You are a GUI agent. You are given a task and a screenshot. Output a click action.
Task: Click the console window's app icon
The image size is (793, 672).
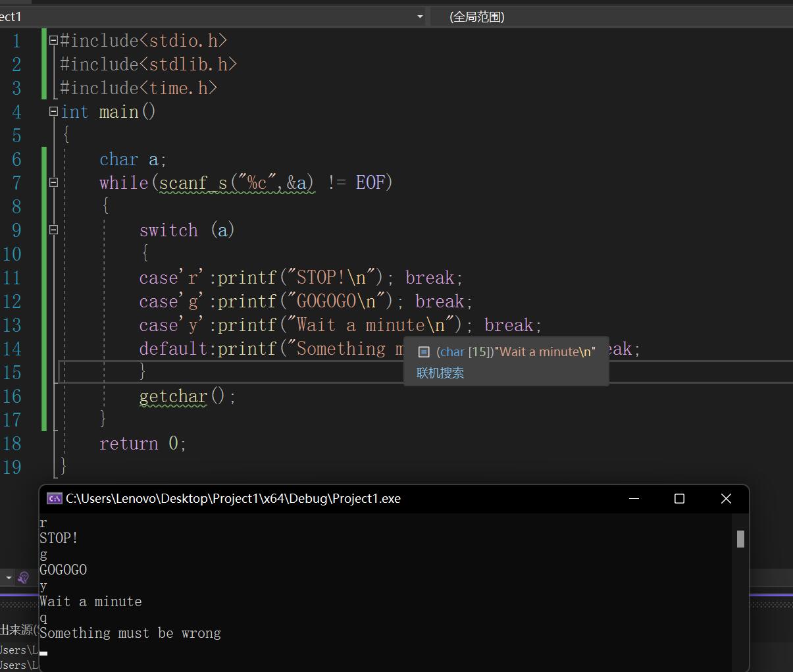(x=54, y=499)
